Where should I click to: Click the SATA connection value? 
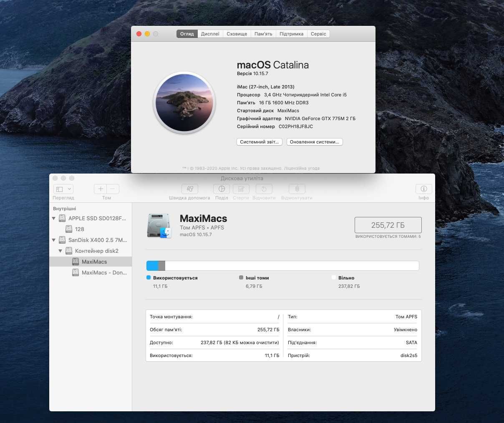[x=411, y=342]
